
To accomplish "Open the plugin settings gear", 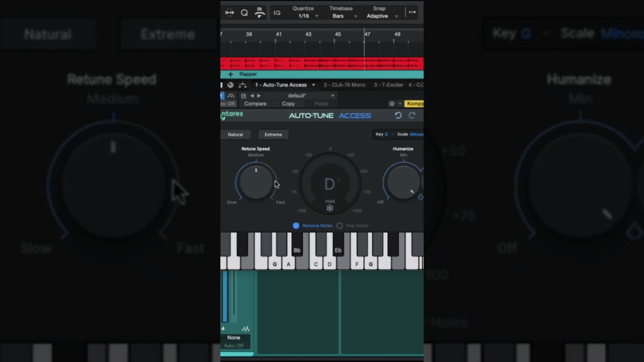I will pyautogui.click(x=391, y=104).
